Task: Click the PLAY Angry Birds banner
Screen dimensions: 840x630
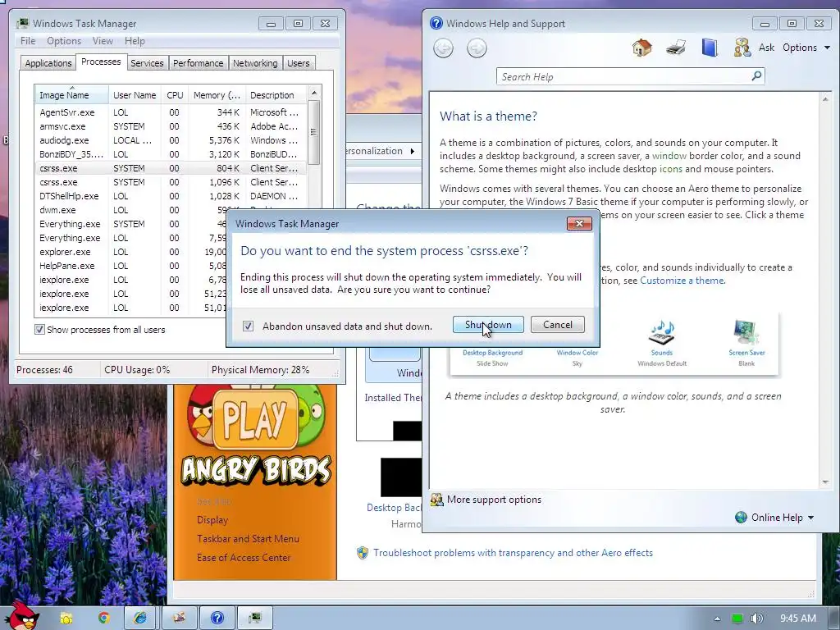Action: pos(255,418)
